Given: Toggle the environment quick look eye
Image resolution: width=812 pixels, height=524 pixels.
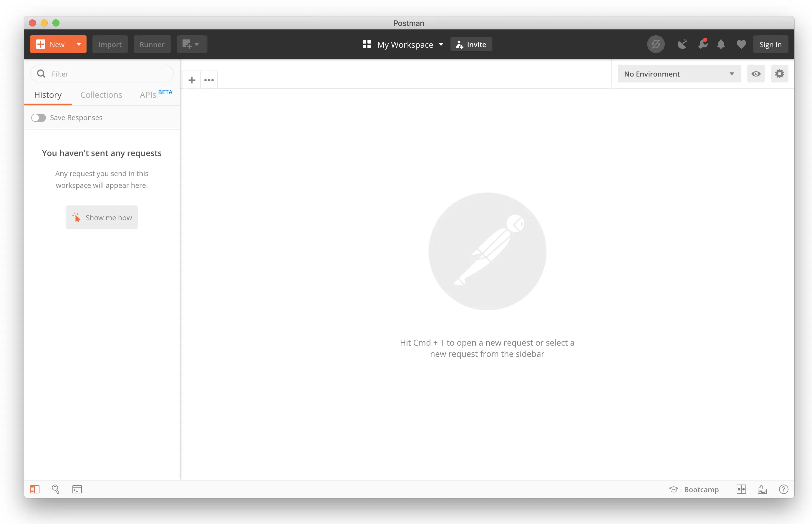Looking at the screenshot, I should pos(756,74).
